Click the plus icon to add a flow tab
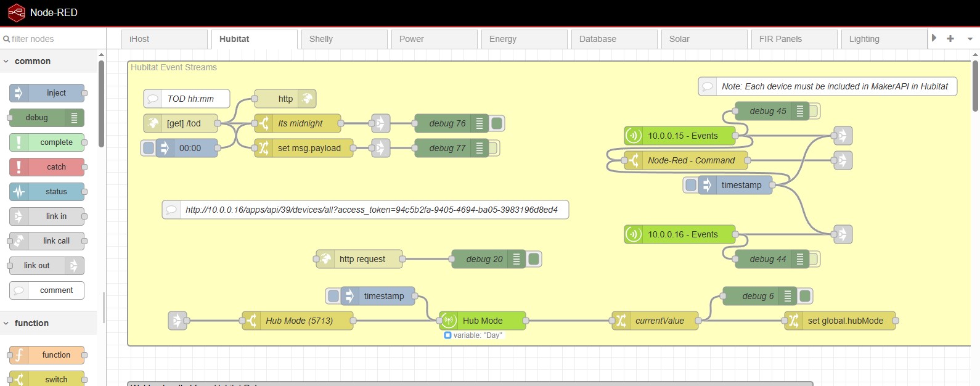980x386 pixels. (x=950, y=39)
